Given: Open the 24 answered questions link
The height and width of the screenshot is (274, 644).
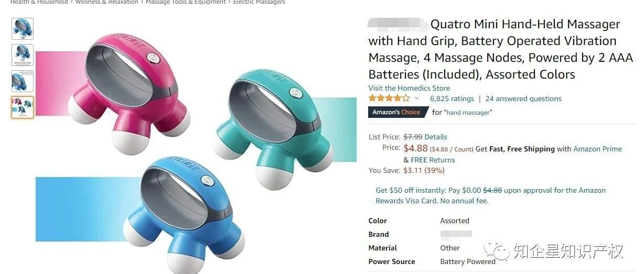Looking at the screenshot, I should [x=523, y=98].
